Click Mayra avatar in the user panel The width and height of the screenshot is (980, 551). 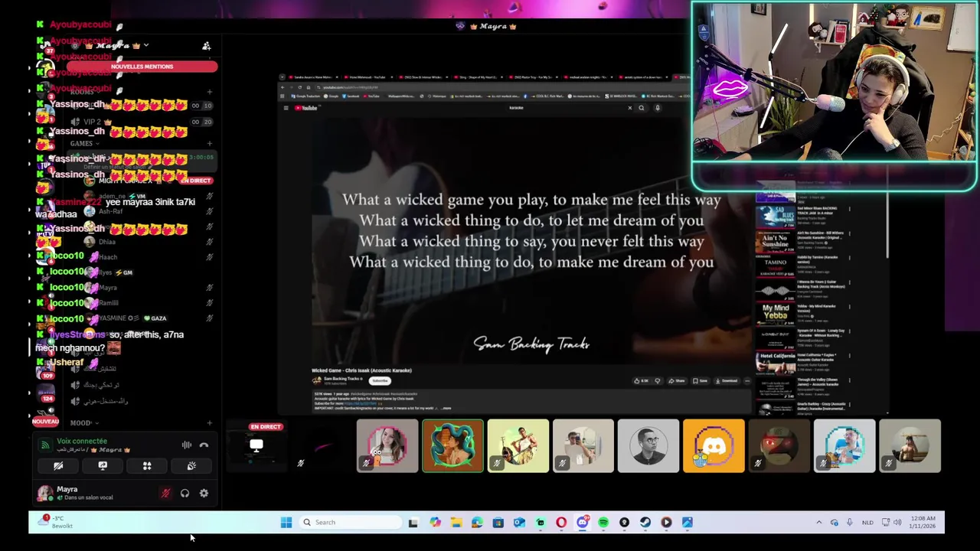point(45,493)
